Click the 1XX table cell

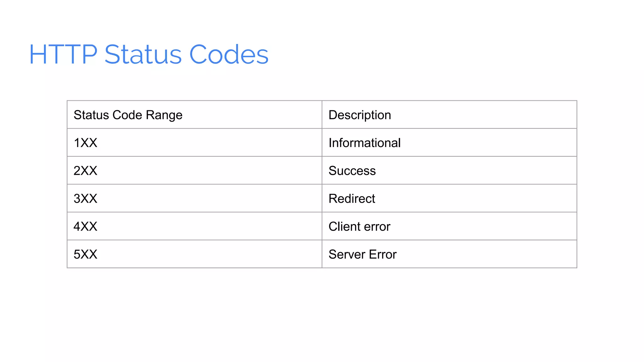(x=194, y=142)
